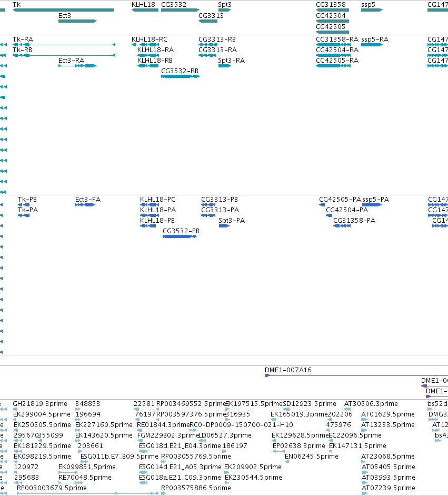The width and height of the screenshot is (448, 496).
Task: Select the RP003003679.5prime EST
Action: click(x=88, y=493)
